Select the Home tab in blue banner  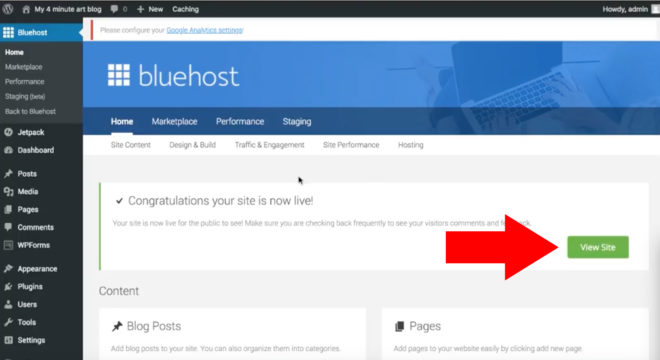[x=122, y=122]
